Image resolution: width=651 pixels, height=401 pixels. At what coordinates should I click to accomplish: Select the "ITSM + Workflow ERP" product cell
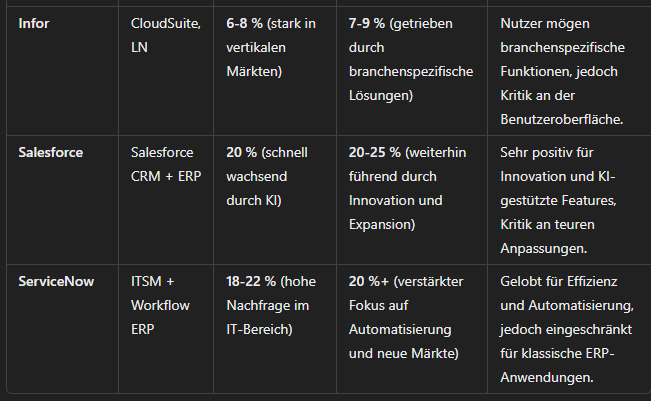[x=160, y=304]
